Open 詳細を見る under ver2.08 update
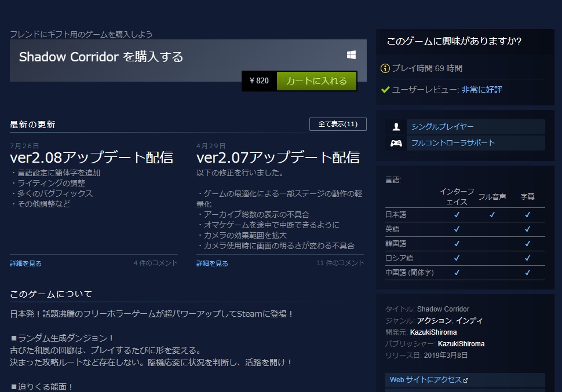 point(26,263)
